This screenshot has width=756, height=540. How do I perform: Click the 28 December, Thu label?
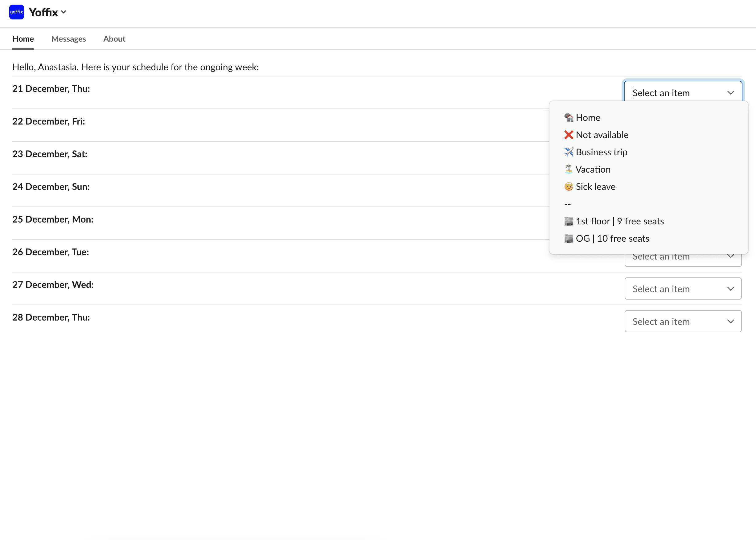tap(51, 317)
